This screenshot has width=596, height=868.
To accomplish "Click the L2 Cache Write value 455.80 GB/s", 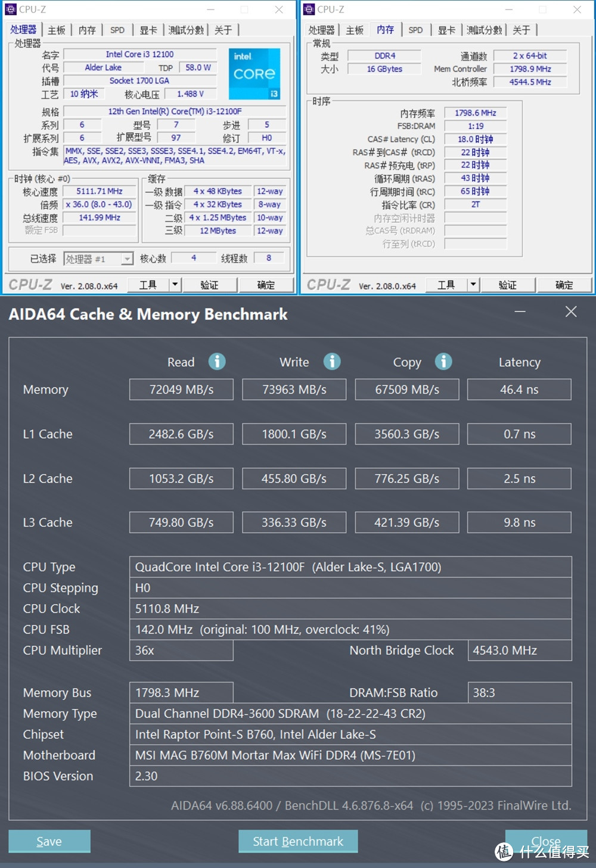I will (294, 478).
